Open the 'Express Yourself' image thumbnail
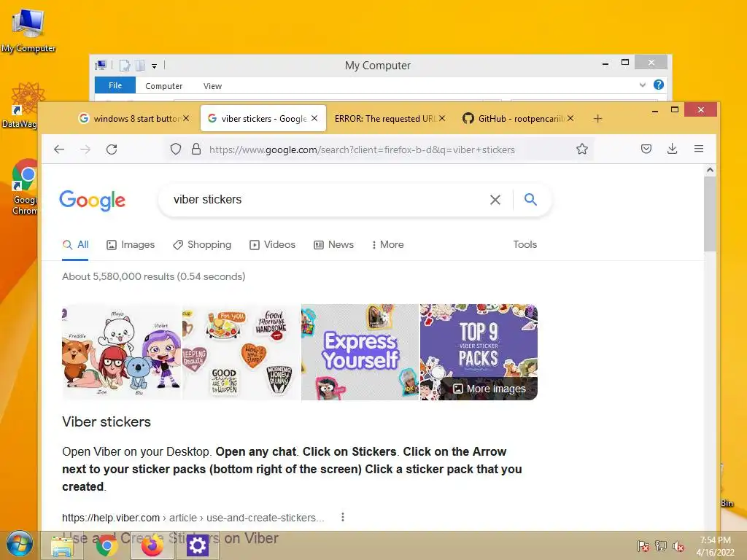 (360, 352)
